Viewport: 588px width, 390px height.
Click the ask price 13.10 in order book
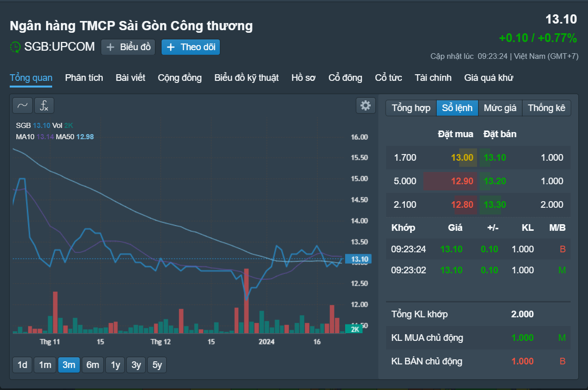point(495,158)
